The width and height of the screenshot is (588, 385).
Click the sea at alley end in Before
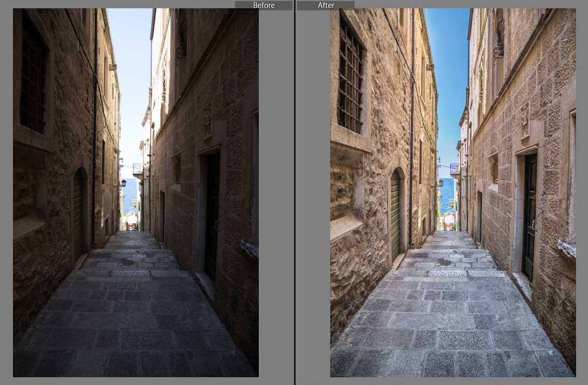point(129,194)
